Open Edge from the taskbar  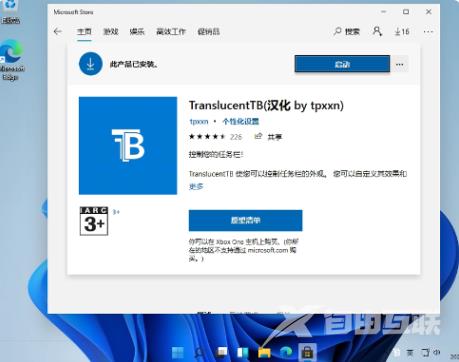(x=286, y=352)
